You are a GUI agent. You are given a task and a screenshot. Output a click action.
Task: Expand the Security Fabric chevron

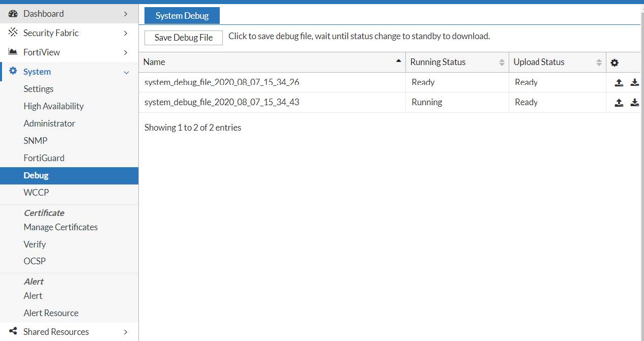(126, 33)
